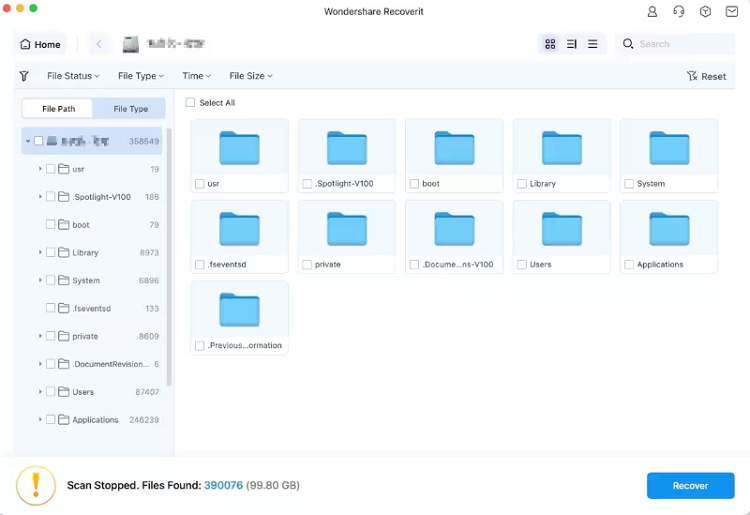Check the Users checkbox in sidebar tree
Image resolution: width=750 pixels, height=515 pixels.
tap(50, 392)
